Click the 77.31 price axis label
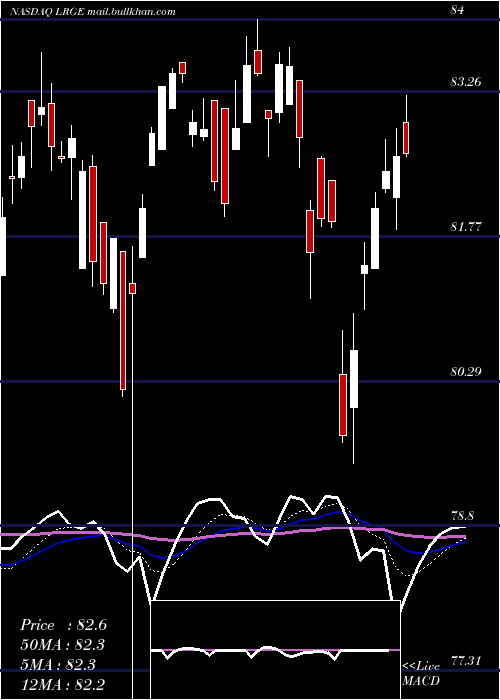Viewport: 500px width, 700px height. (466, 661)
